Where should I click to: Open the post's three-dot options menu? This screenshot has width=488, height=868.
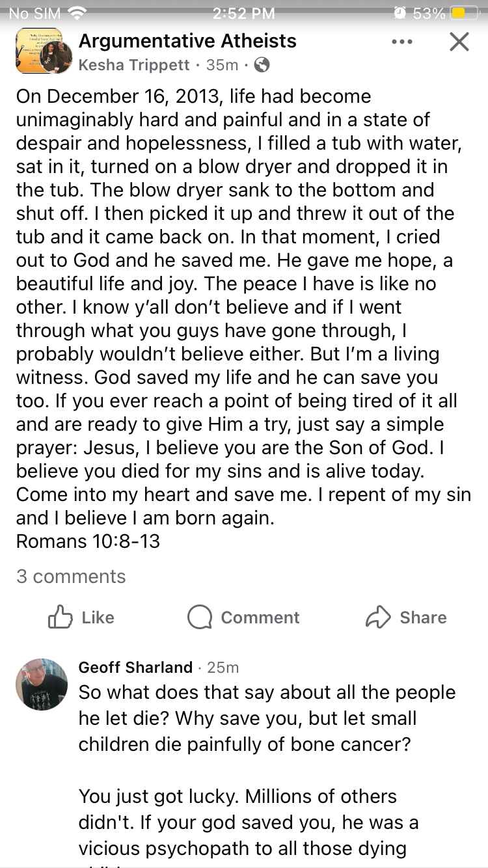pyautogui.click(x=401, y=42)
